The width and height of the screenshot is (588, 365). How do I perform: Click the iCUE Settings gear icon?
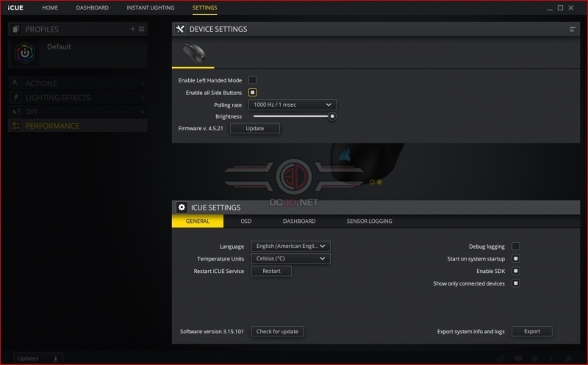[x=182, y=208]
